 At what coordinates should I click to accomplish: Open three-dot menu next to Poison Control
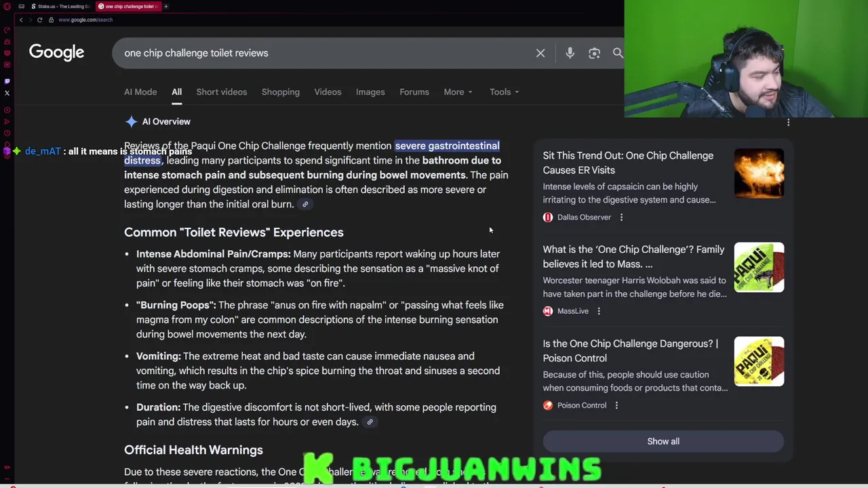point(616,405)
